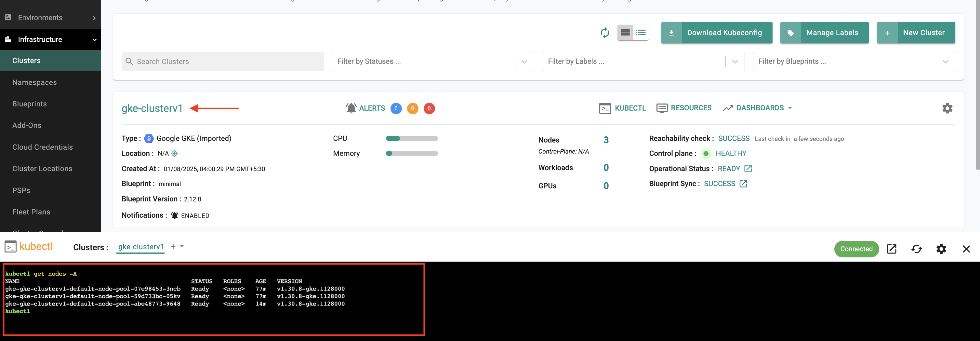Click the Google GKE type icon
Image resolution: width=980 pixels, height=341 pixels.
149,139
